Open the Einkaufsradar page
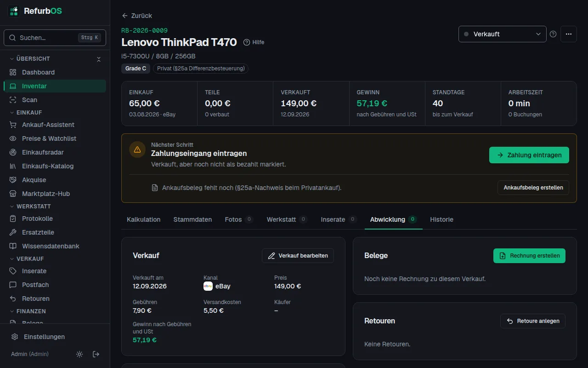Image resolution: width=588 pixels, height=368 pixels. pos(55,152)
